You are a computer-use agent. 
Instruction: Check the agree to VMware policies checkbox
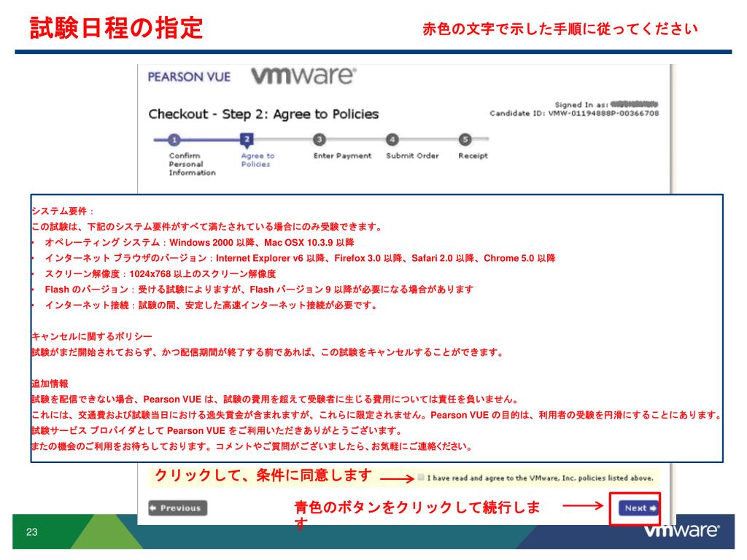pyautogui.click(x=421, y=477)
